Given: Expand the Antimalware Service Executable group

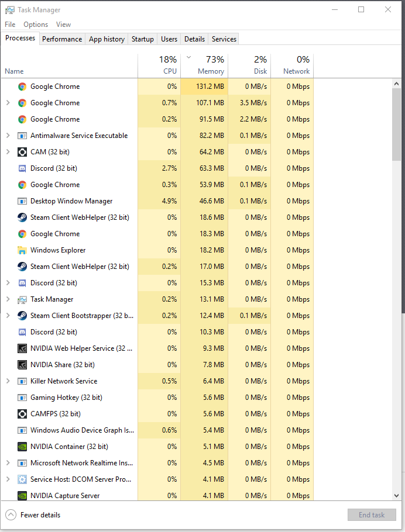Looking at the screenshot, I should (x=8, y=136).
